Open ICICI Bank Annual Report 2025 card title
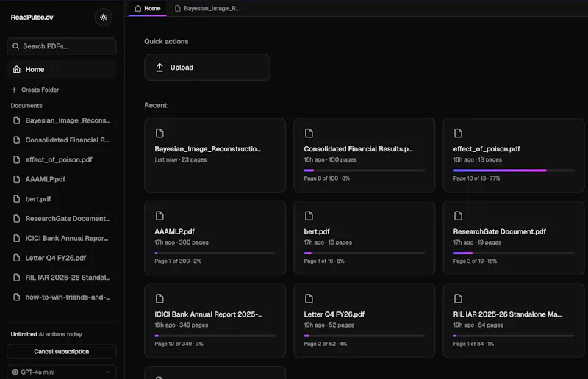Viewport: 588px width, 379px height. (209, 314)
